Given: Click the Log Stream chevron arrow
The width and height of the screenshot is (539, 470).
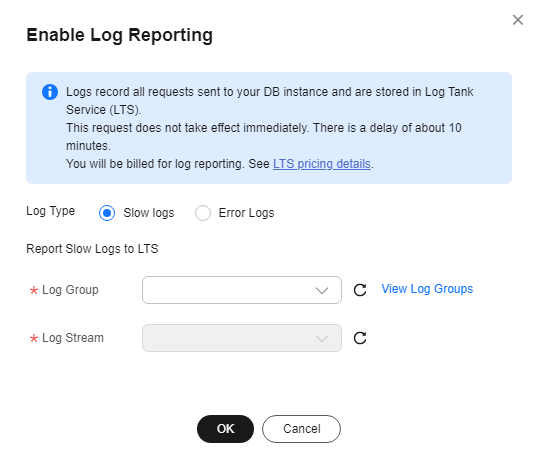Looking at the screenshot, I should tap(322, 339).
